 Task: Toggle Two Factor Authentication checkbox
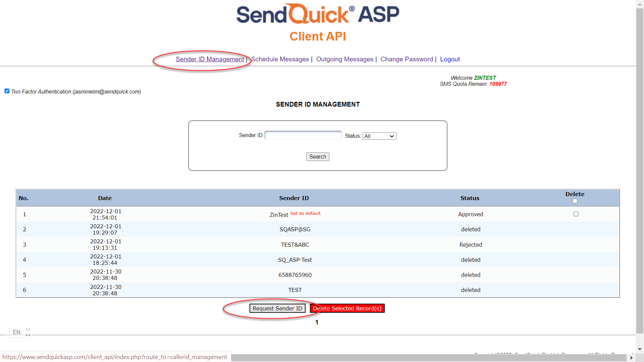(x=7, y=91)
